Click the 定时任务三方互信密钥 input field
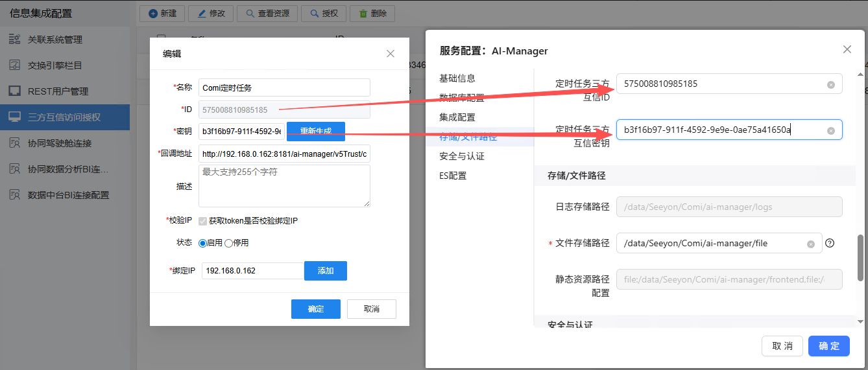This screenshot has height=370, width=868. coord(729,130)
